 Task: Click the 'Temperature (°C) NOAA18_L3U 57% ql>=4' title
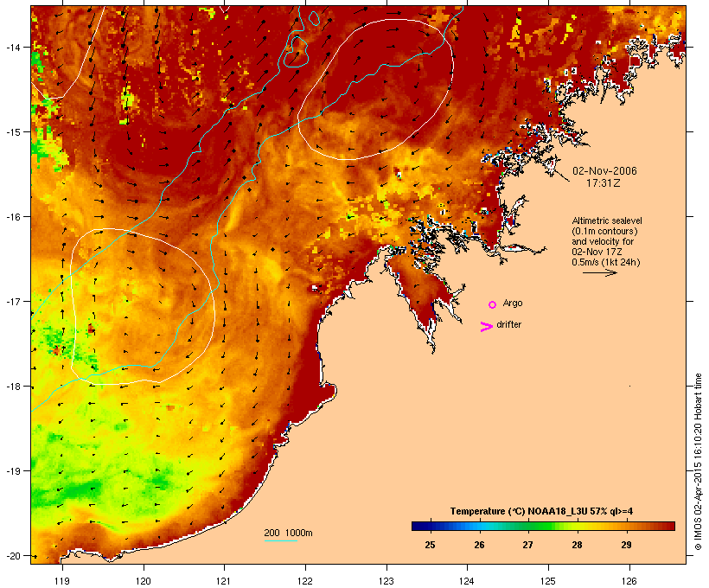point(541,511)
